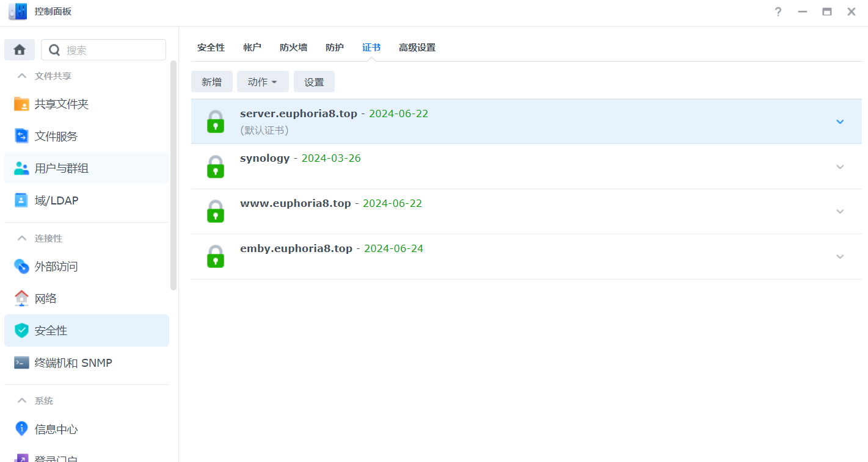The width and height of the screenshot is (868, 462).
Task: Click the help question mark icon
Action: (x=778, y=12)
